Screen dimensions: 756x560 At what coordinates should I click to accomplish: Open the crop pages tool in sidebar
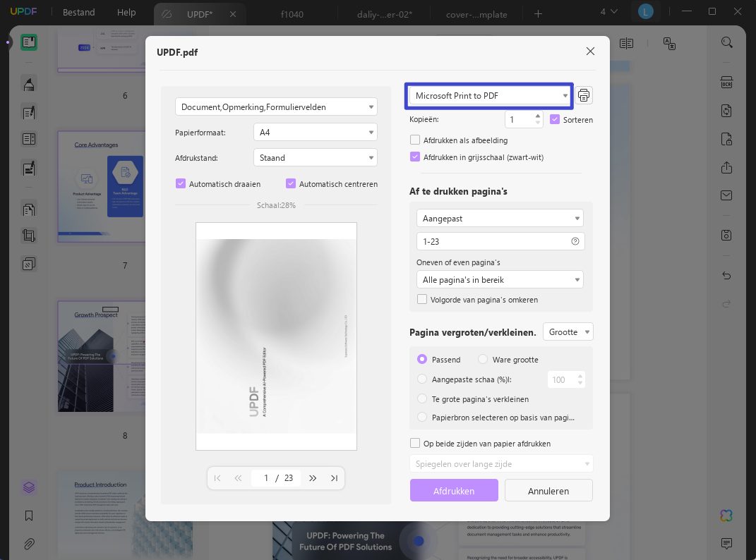tap(29, 236)
